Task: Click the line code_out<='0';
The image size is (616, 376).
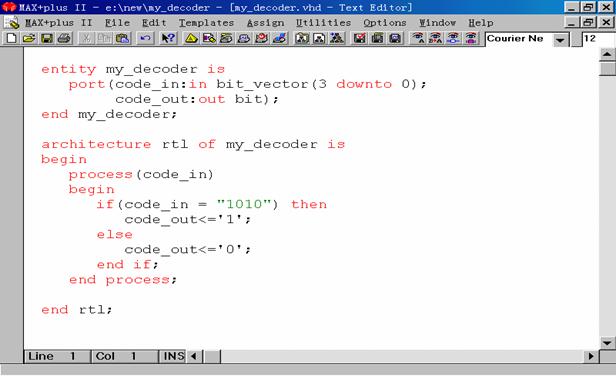Action: pos(188,249)
